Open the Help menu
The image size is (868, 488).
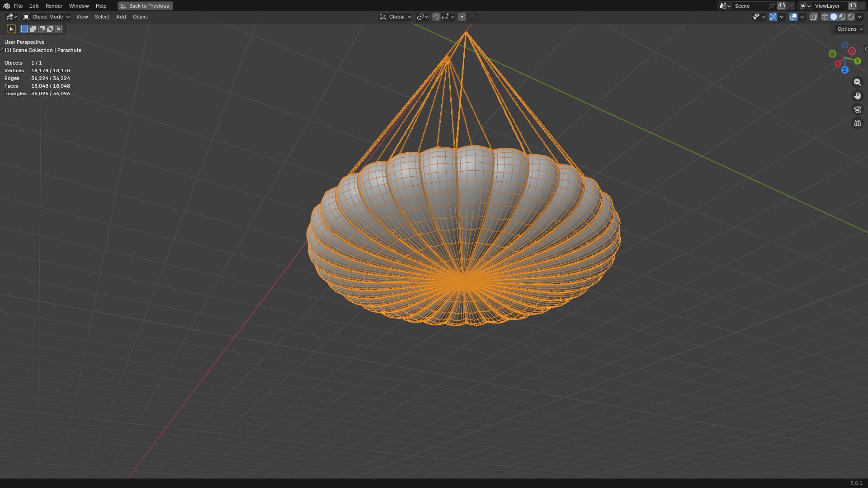click(x=101, y=6)
